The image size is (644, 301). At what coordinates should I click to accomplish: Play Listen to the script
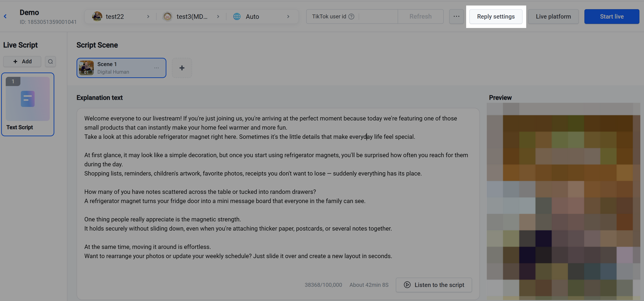click(434, 285)
